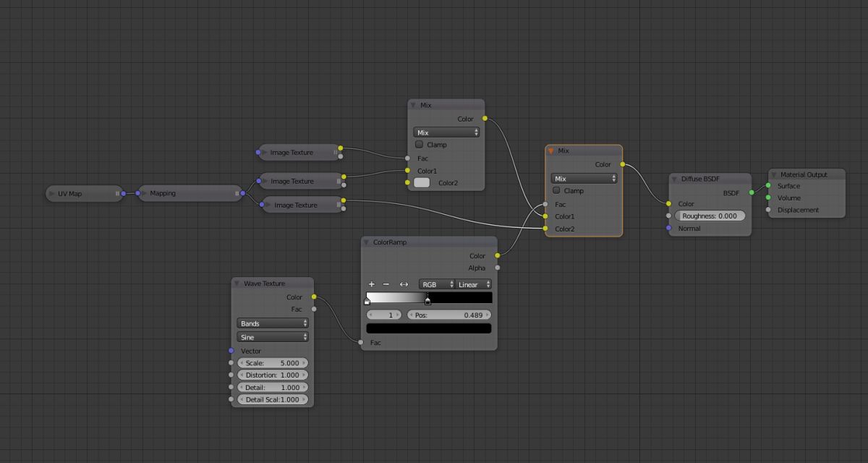Click the Surface socket on Material Output
Screen dimensions: 868x463
(768, 186)
